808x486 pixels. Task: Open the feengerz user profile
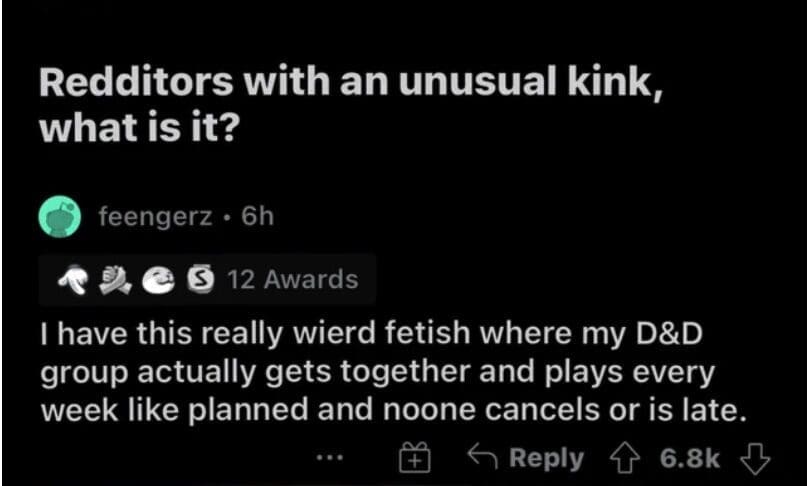[154, 217]
